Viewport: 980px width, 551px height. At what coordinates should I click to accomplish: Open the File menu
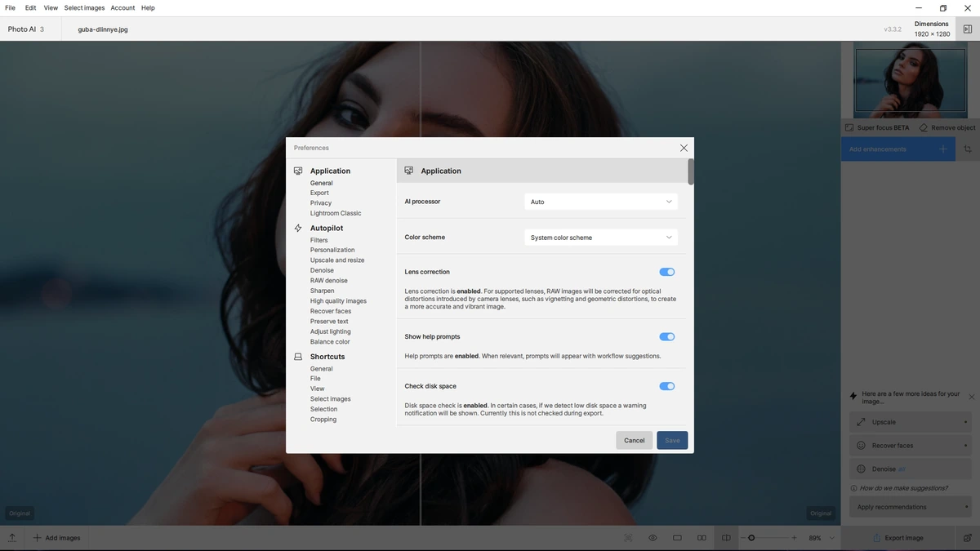[x=10, y=7]
